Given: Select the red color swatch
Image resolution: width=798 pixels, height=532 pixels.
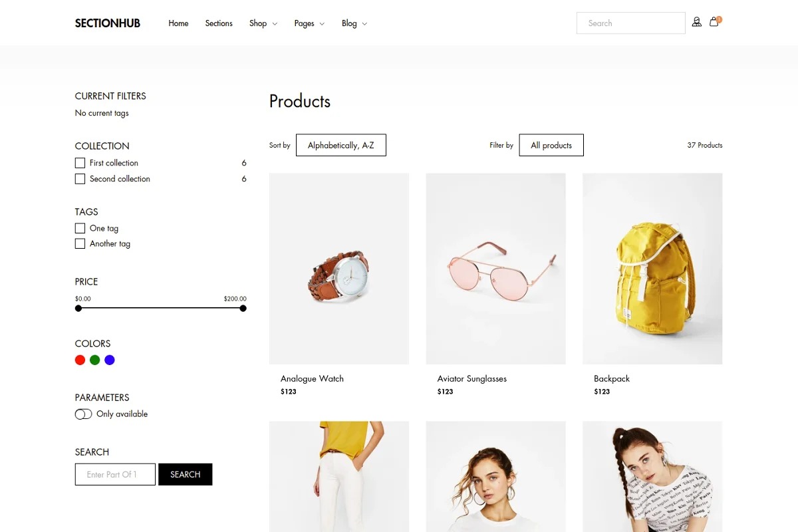Looking at the screenshot, I should click(x=80, y=360).
